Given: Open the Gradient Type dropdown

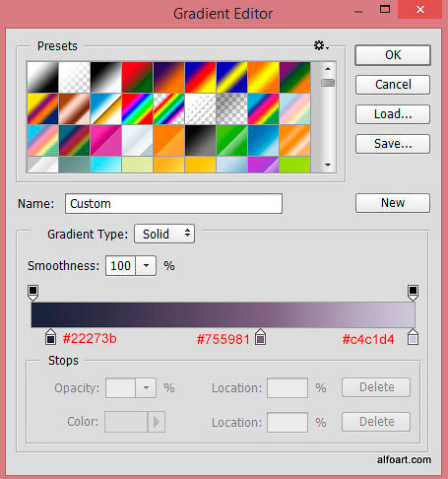Looking at the screenshot, I should [x=164, y=234].
